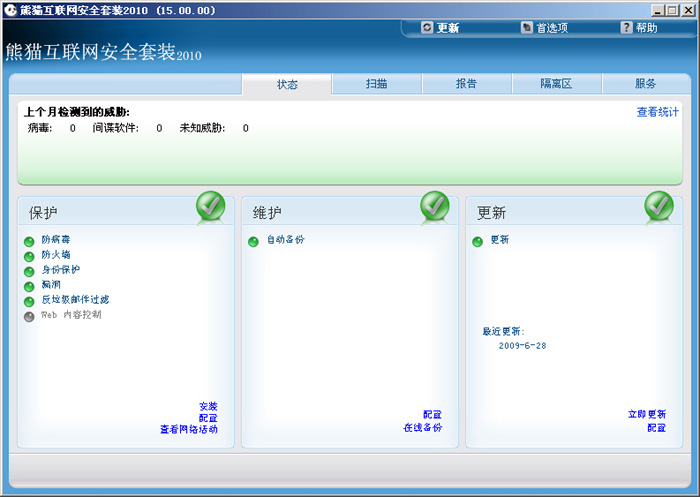Open 首选项 preferences in top bar

[552, 28]
